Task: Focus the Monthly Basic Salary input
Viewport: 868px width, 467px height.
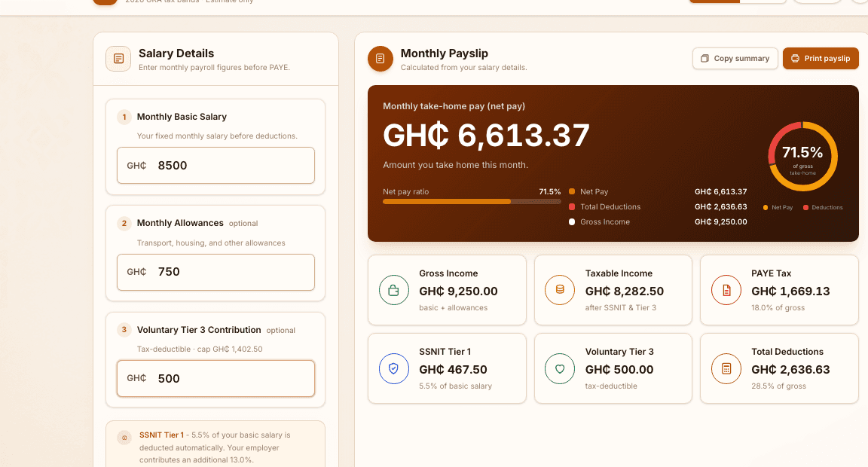Action: coord(216,166)
